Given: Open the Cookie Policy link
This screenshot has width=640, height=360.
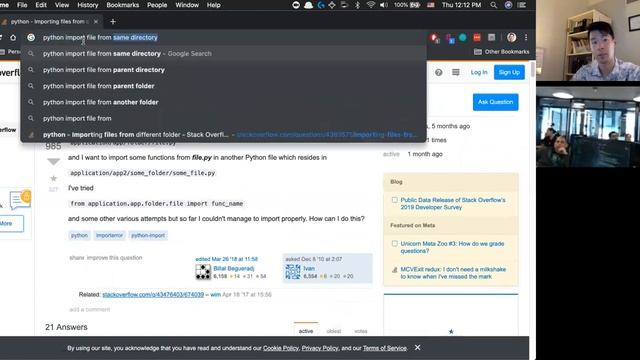Looking at the screenshot, I should coord(281,348).
